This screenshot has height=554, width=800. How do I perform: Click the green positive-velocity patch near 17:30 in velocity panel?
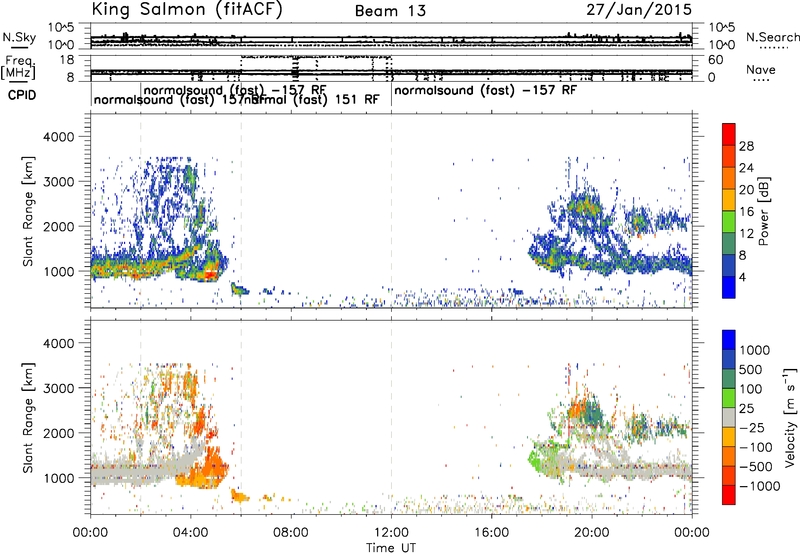pyautogui.click(x=536, y=456)
